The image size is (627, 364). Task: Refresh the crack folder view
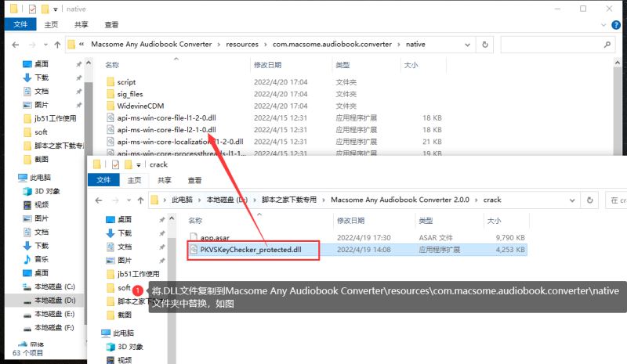click(590, 200)
